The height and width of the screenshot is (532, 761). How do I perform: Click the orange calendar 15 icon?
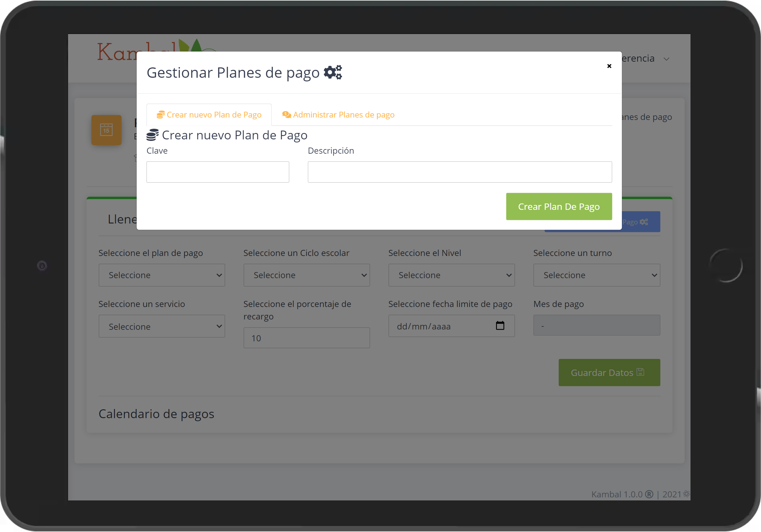[106, 130]
